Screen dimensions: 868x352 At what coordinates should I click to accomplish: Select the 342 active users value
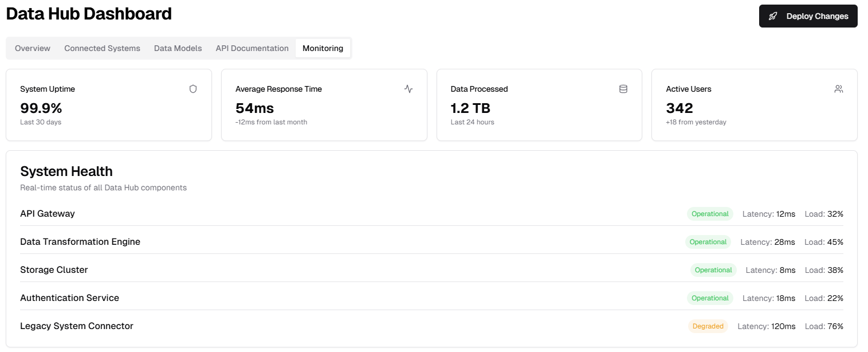click(680, 108)
